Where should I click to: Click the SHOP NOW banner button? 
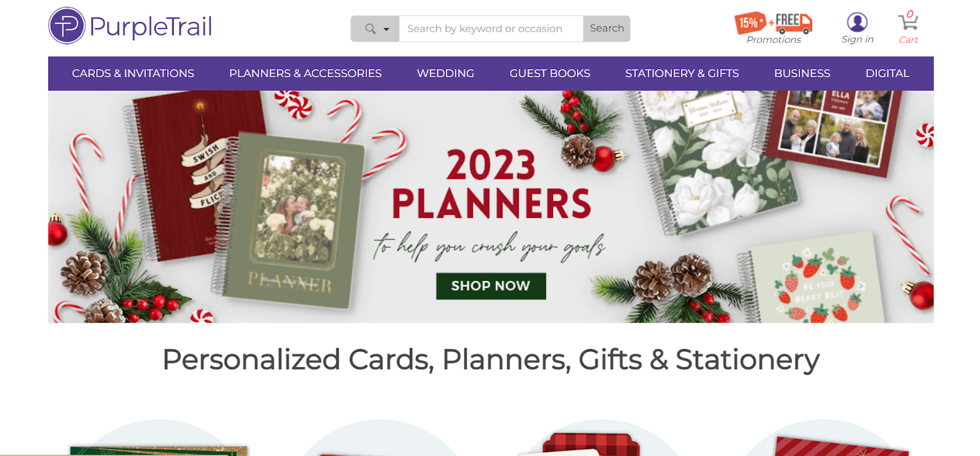491,286
